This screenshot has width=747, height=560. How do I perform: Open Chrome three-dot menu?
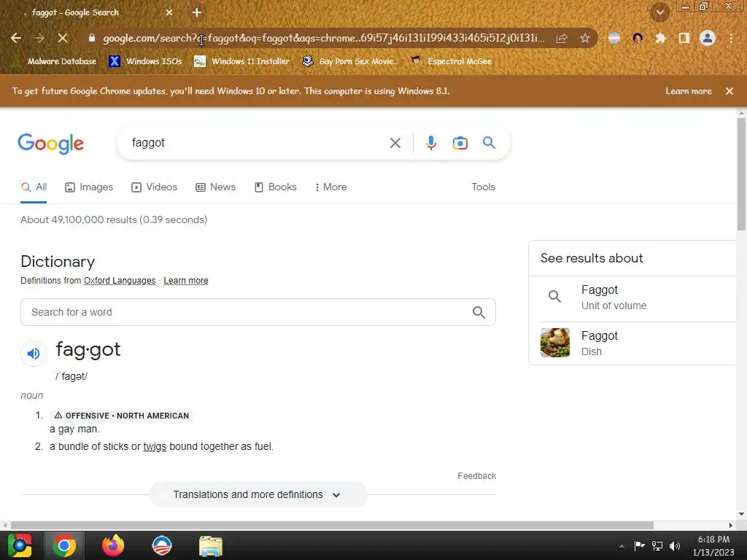pyautogui.click(x=731, y=38)
